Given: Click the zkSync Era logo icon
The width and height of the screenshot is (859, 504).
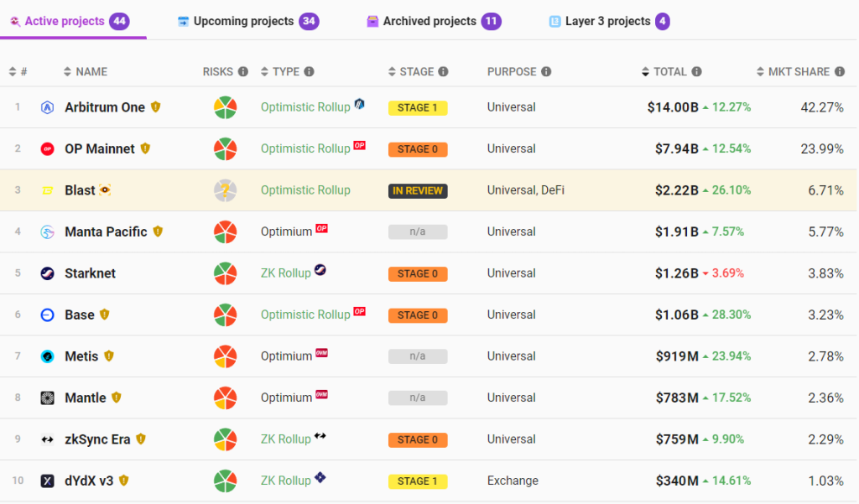Looking at the screenshot, I should [48, 439].
